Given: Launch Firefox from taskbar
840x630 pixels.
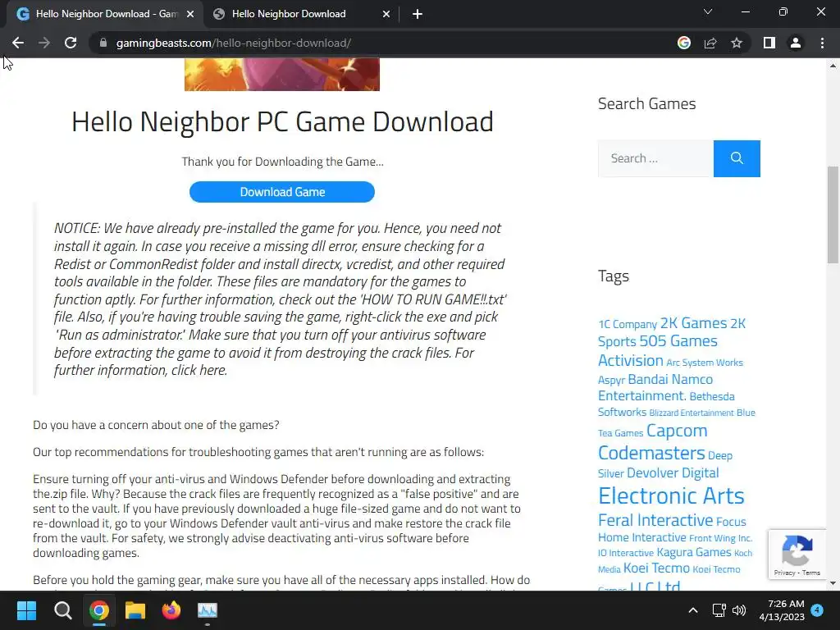Looking at the screenshot, I should pyautogui.click(x=171, y=610).
